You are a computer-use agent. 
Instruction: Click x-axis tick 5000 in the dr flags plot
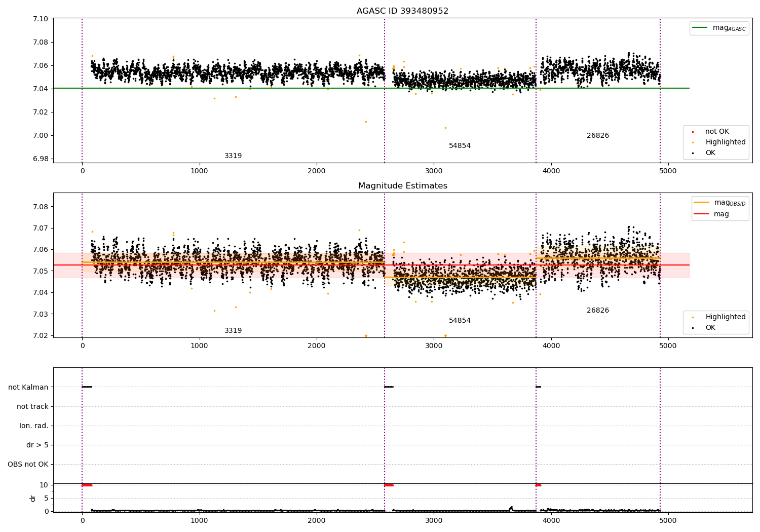click(668, 521)
